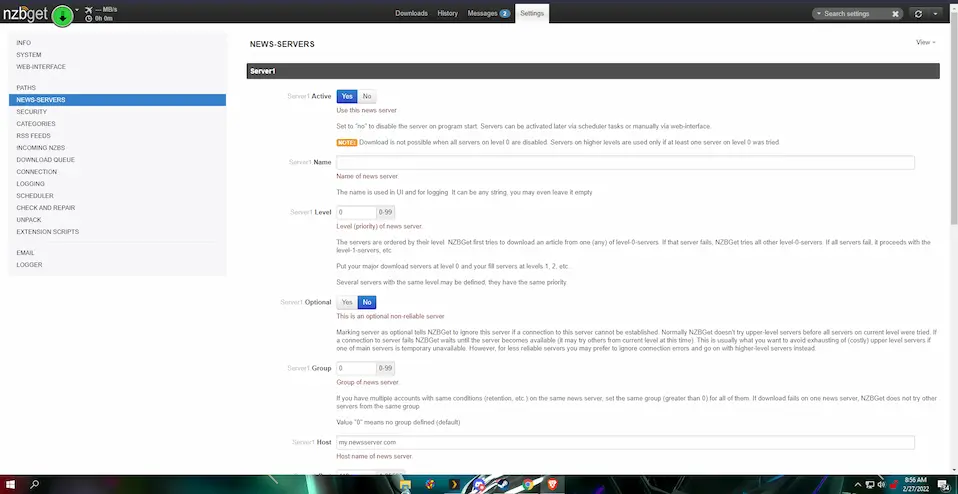958x494 pixels.
Task: Click the refresh icon in top bar
Action: click(919, 14)
